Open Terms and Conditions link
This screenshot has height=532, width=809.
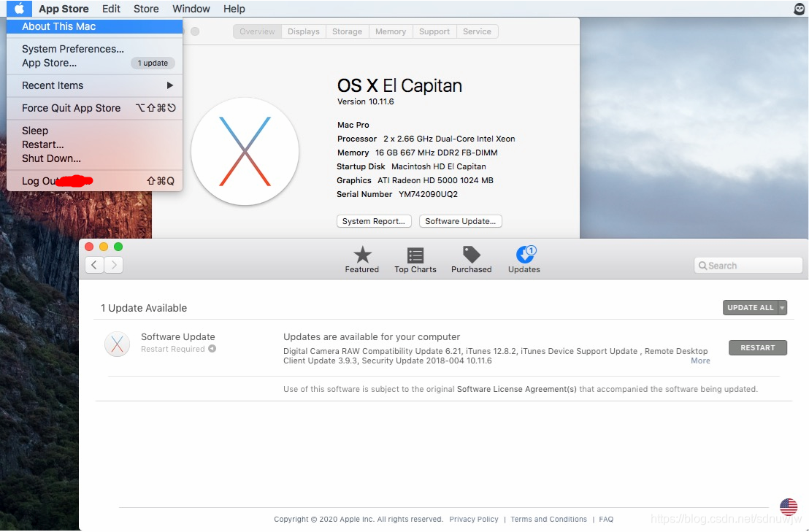point(549,519)
